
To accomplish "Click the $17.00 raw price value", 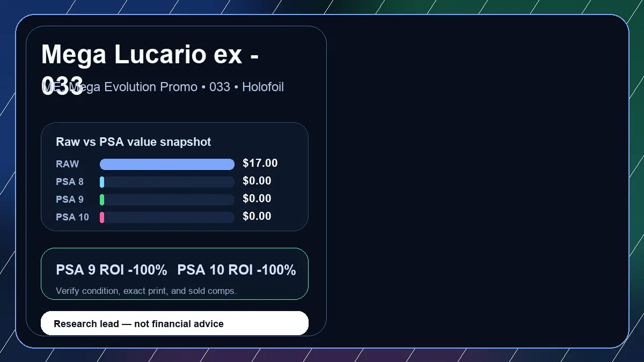I will pyautogui.click(x=260, y=164).
